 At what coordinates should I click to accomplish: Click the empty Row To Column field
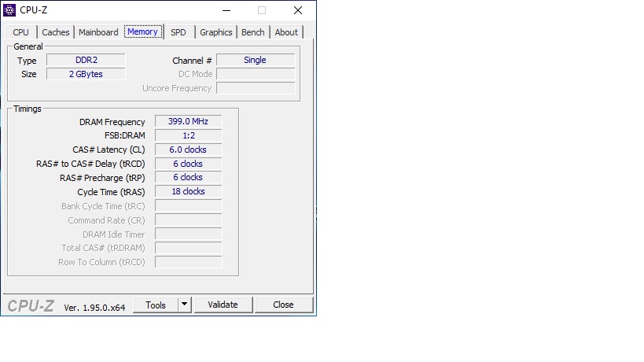tap(189, 262)
